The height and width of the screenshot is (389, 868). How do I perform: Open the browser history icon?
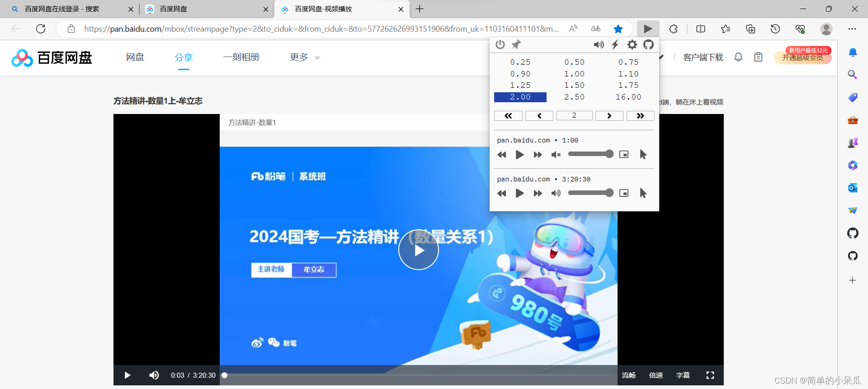point(775,29)
